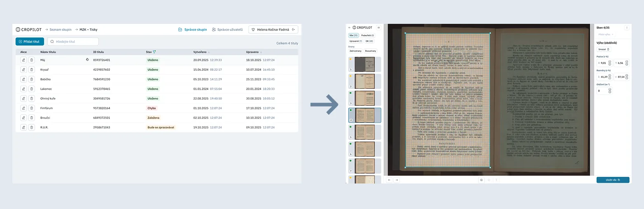644x209 pixels.
Task: Select scan thumbnail number 2
Action: pyautogui.click(x=365, y=81)
